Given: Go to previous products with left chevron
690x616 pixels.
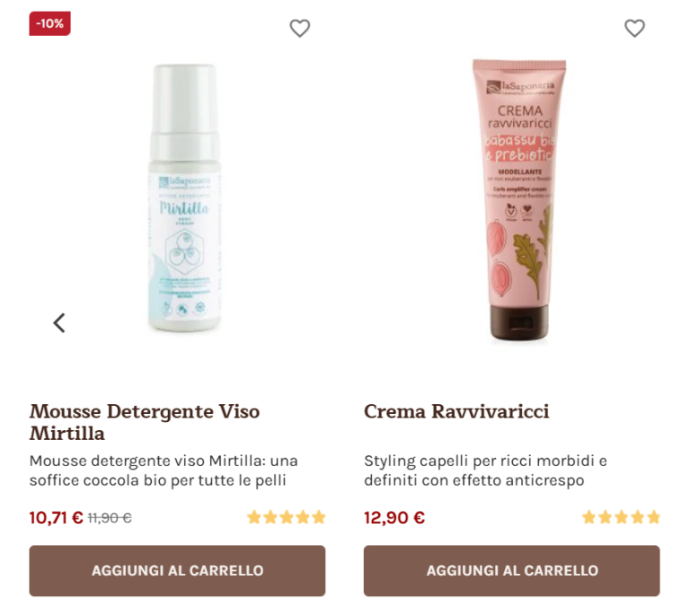Looking at the screenshot, I should point(59,323).
